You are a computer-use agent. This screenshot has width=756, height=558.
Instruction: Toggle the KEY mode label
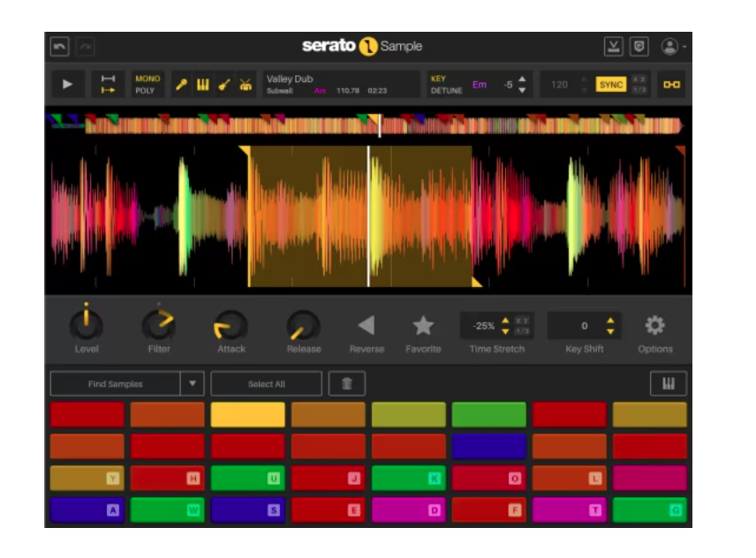click(438, 79)
